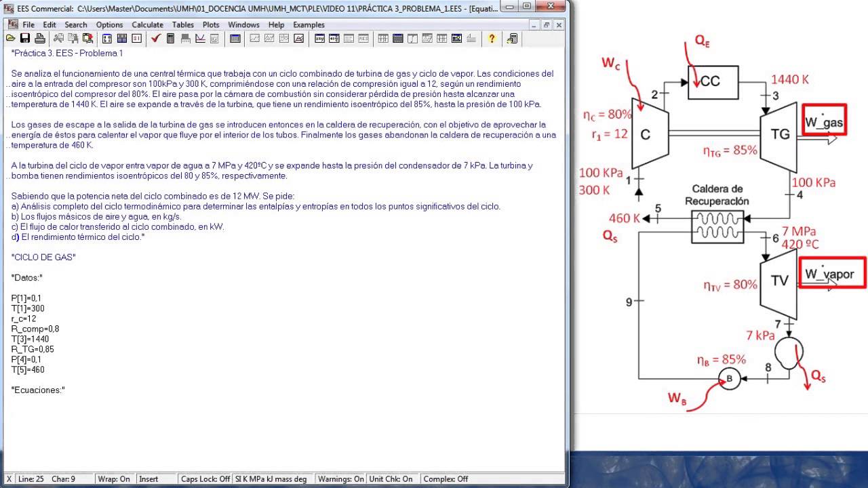Open the Calculate menu
Image resolution: width=868 pixels, height=488 pixels.
point(147,24)
